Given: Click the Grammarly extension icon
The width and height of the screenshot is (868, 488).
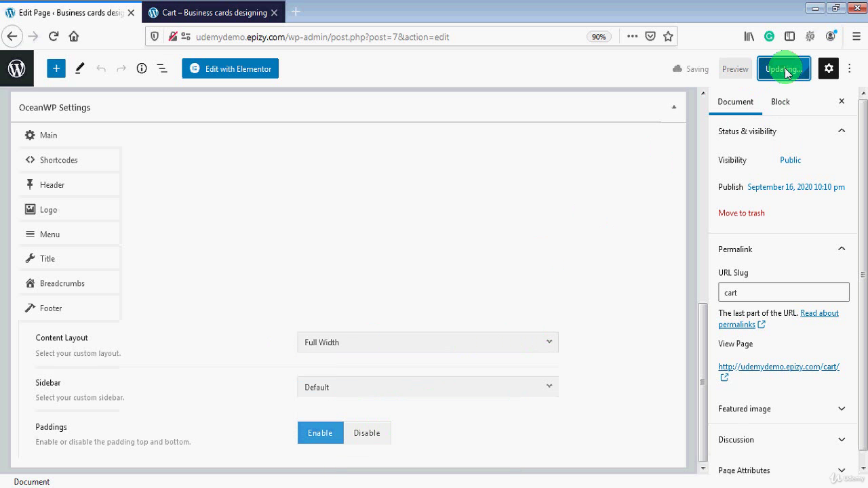Looking at the screenshot, I should point(769,37).
